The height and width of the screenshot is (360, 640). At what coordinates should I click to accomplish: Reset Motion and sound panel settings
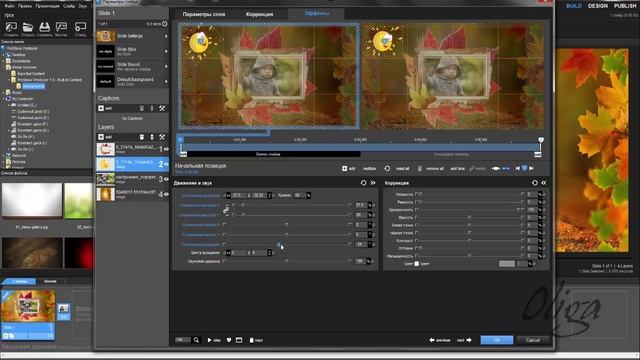pos(363,183)
